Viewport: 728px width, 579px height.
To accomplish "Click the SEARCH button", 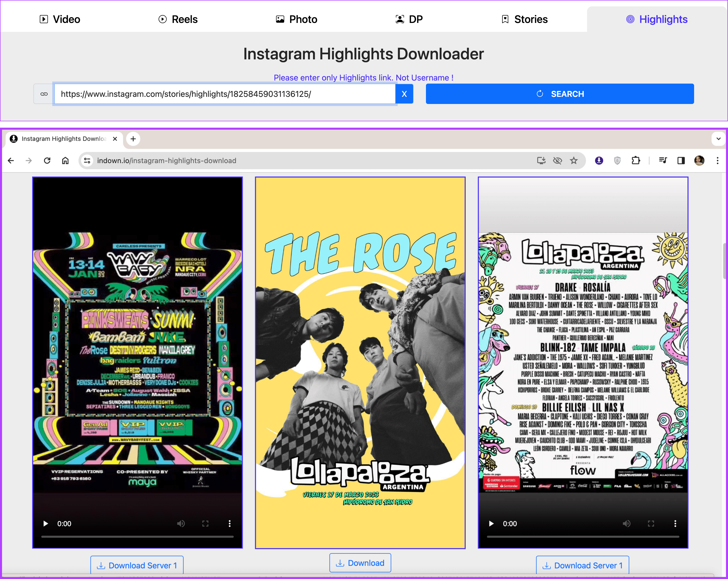I will tap(561, 94).
